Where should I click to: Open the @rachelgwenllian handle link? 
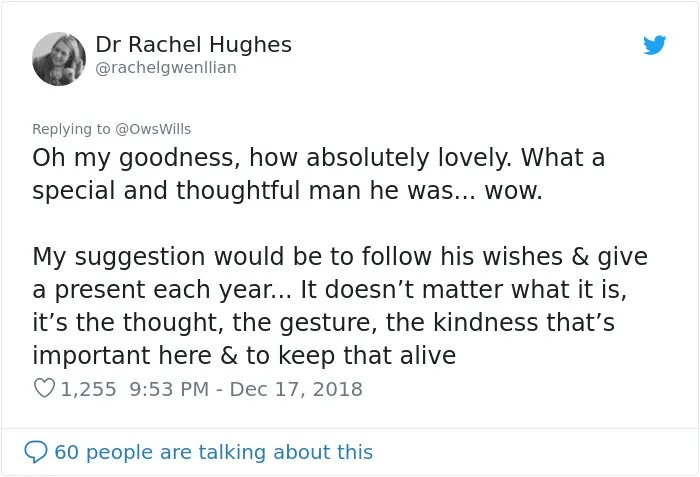166,68
